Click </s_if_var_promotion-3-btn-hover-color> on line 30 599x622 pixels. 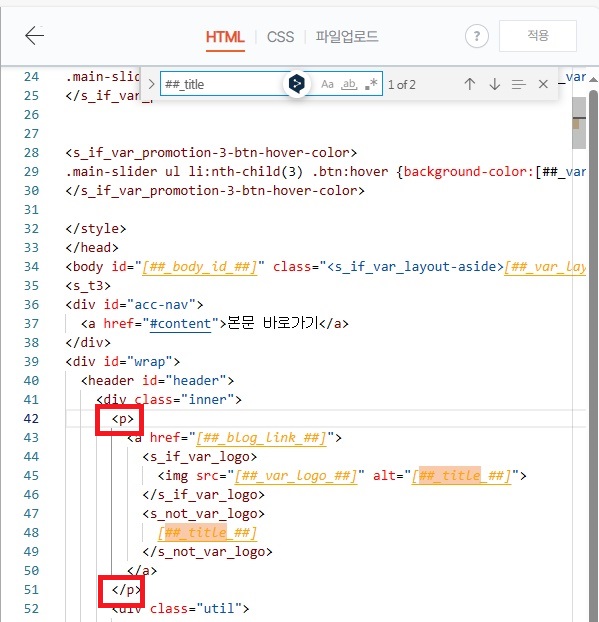pyautogui.click(x=215, y=191)
